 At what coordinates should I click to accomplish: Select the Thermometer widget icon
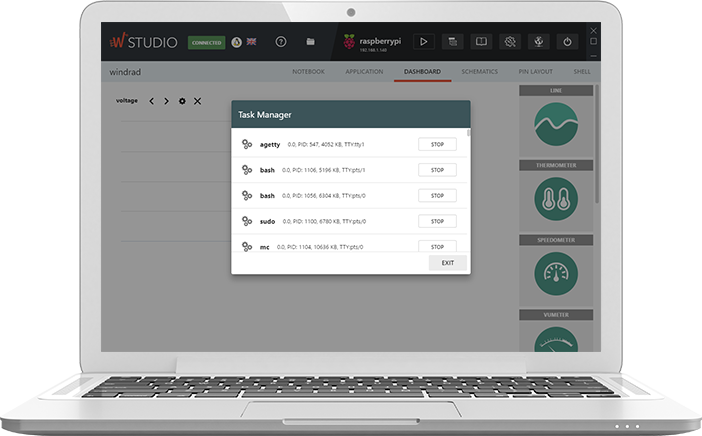pyautogui.click(x=556, y=201)
